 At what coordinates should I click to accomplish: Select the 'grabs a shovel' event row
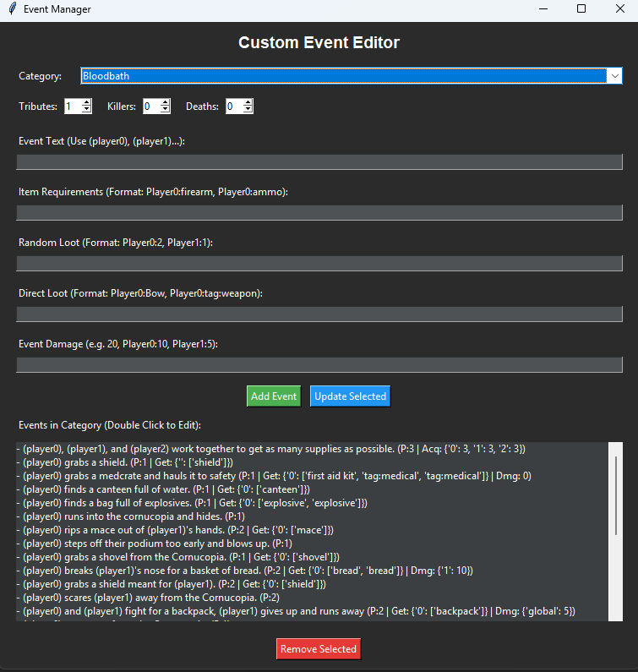312,557
